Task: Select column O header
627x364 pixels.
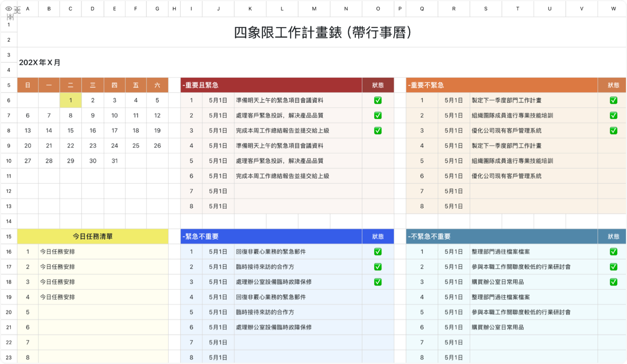Action: click(x=378, y=8)
